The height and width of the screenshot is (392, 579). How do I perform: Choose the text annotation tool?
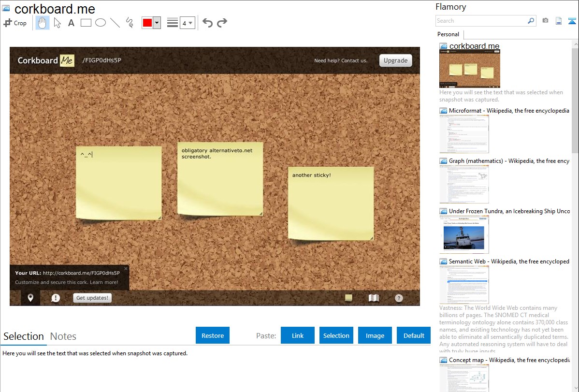71,23
